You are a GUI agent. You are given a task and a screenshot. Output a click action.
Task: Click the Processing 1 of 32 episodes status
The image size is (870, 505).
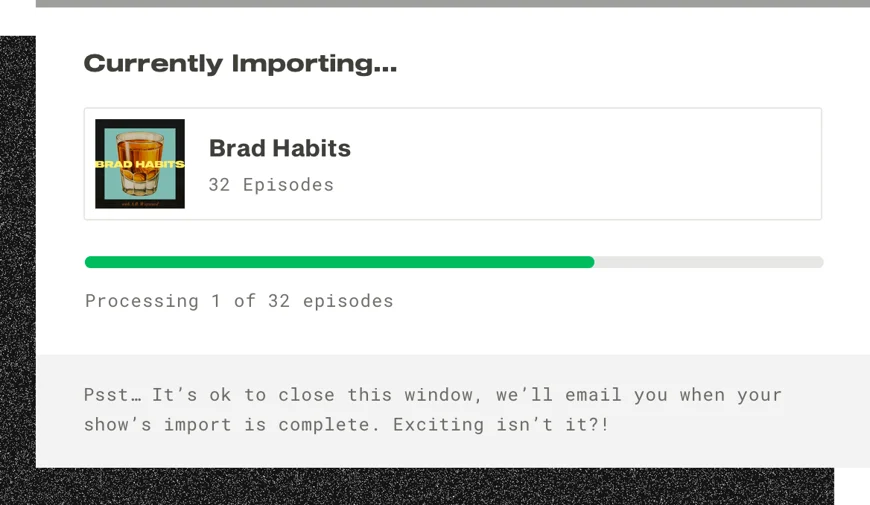coord(239,301)
